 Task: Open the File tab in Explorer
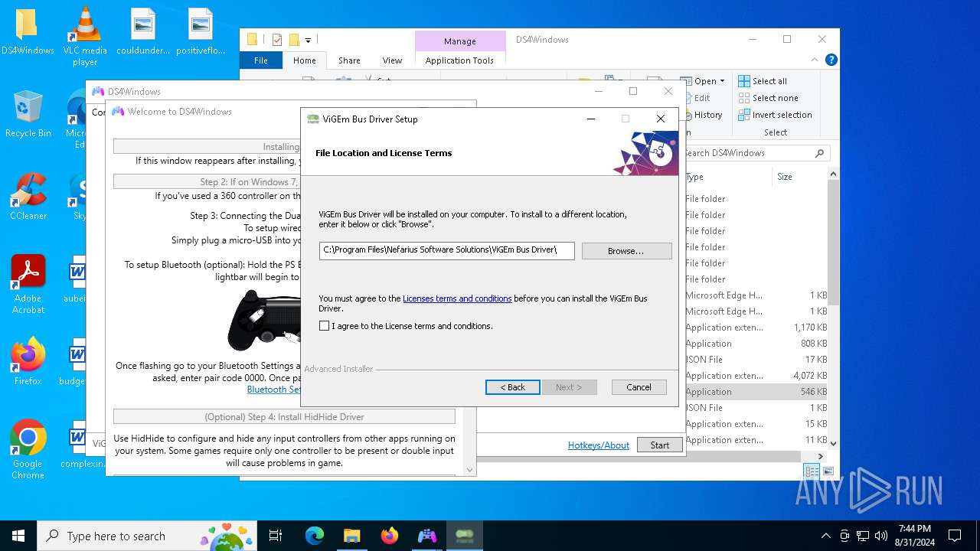click(x=261, y=60)
